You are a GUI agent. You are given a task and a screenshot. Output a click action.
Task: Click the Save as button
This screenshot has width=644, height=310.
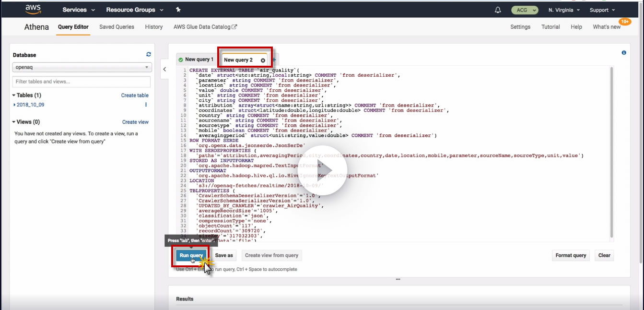tap(224, 255)
